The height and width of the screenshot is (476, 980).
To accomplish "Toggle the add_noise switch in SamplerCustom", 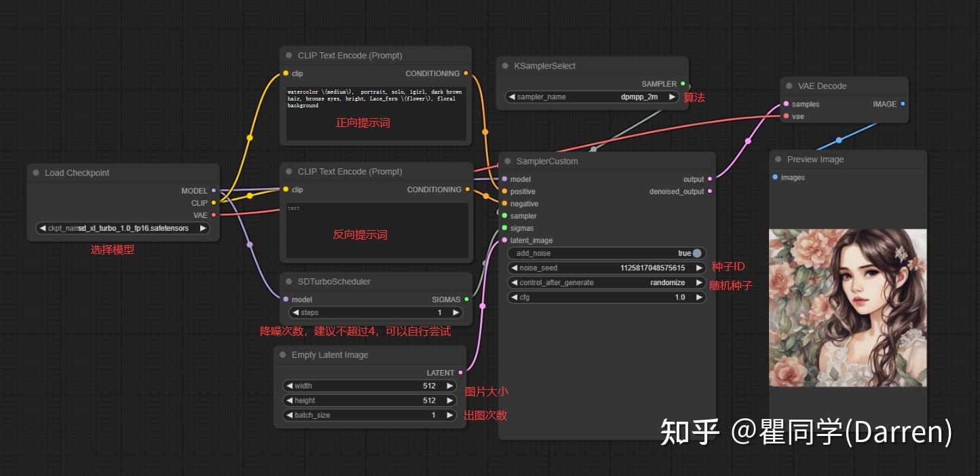I will tap(697, 253).
